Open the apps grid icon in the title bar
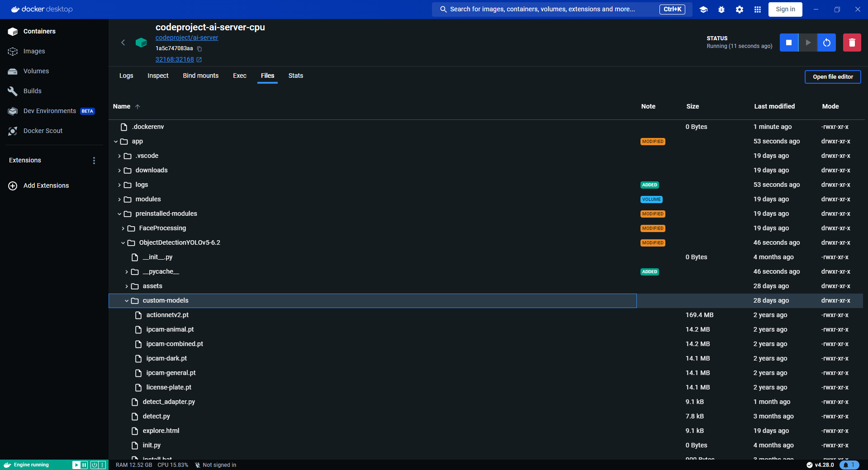This screenshot has height=470, width=868. (758, 9)
